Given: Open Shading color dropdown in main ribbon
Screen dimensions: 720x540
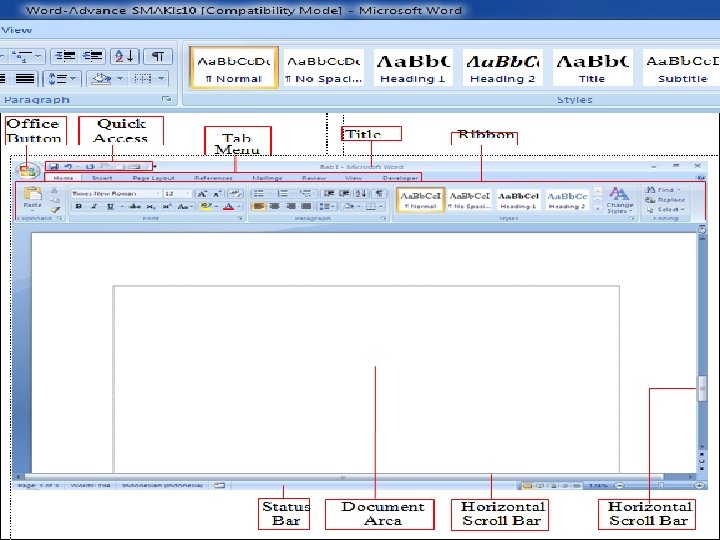Looking at the screenshot, I should 120,79.
